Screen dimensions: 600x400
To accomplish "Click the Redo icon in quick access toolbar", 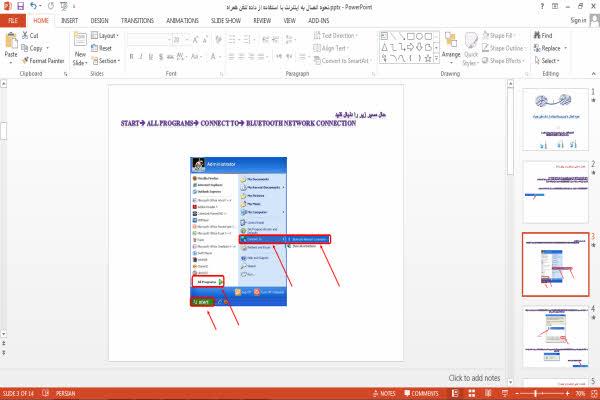I will pyautogui.click(x=51, y=6).
